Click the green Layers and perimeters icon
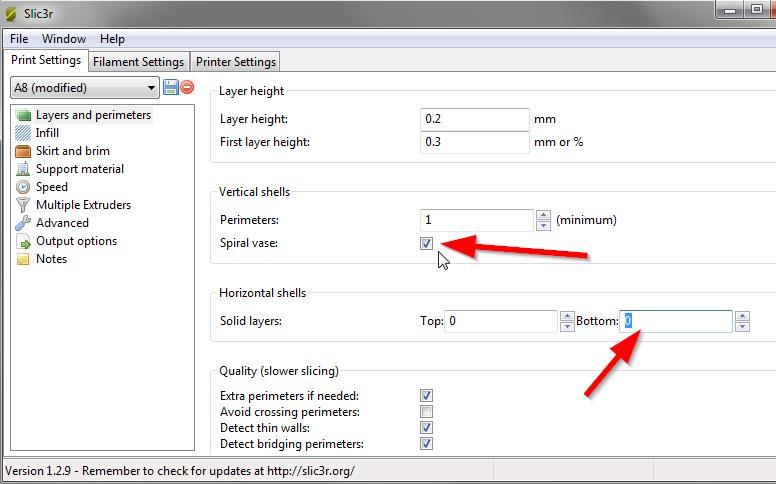Viewport: 776px width, 484px height. pyautogui.click(x=23, y=115)
